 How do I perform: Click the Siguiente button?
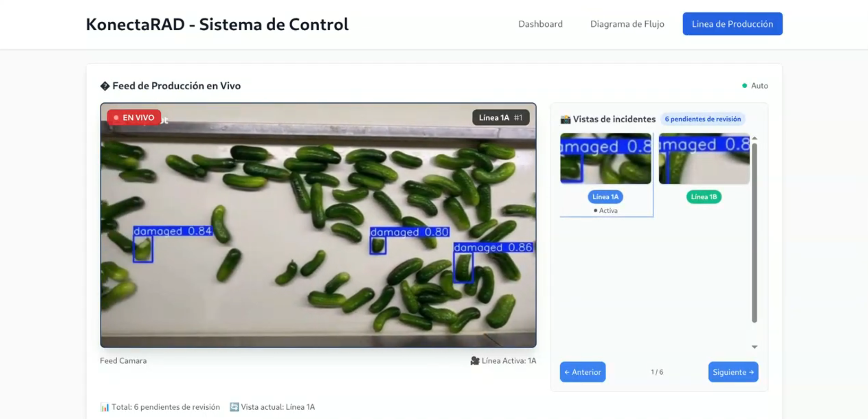pyautogui.click(x=733, y=372)
